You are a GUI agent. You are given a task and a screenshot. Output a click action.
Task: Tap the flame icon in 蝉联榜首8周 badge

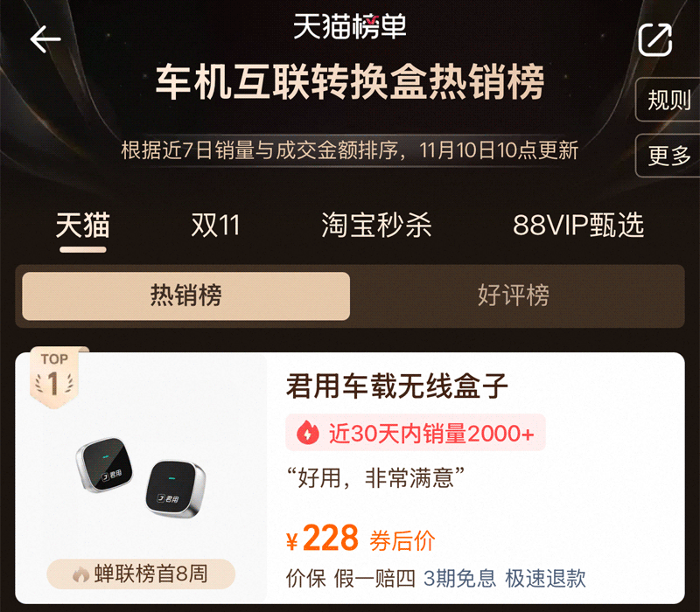(81, 574)
